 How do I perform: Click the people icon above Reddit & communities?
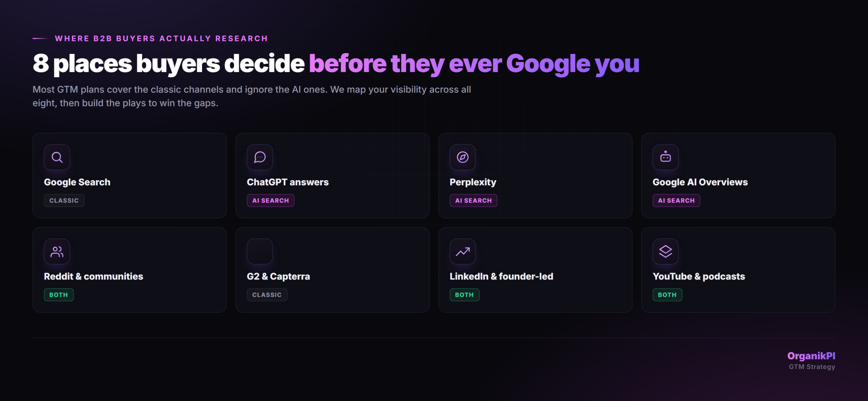pyautogui.click(x=57, y=251)
